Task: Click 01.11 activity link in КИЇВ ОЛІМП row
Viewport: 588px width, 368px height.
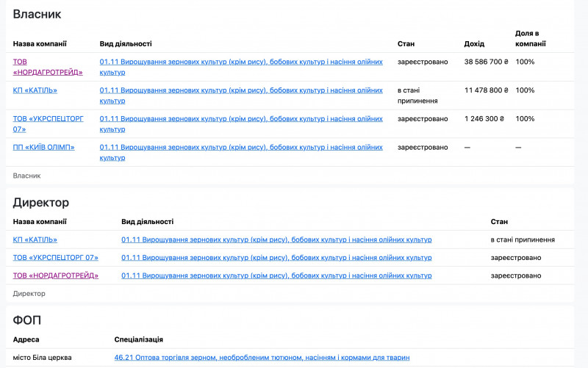Action: (241, 153)
